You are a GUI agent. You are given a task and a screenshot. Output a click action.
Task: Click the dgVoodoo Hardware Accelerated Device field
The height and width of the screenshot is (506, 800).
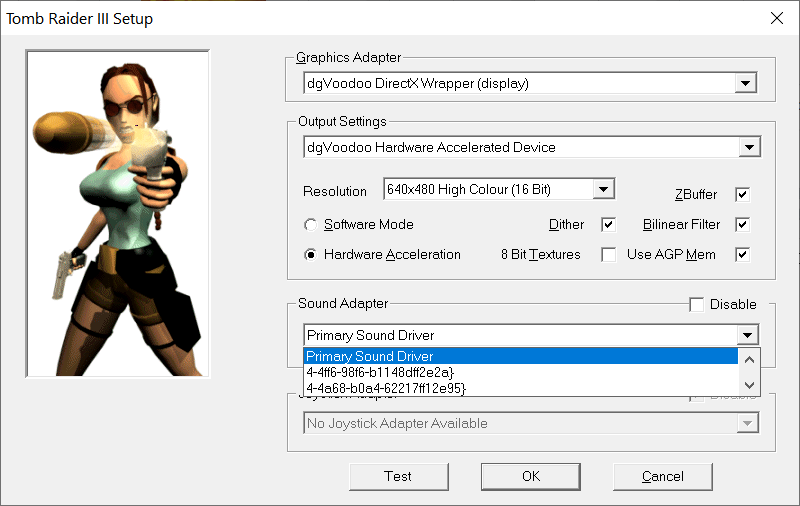pyautogui.click(x=532, y=147)
